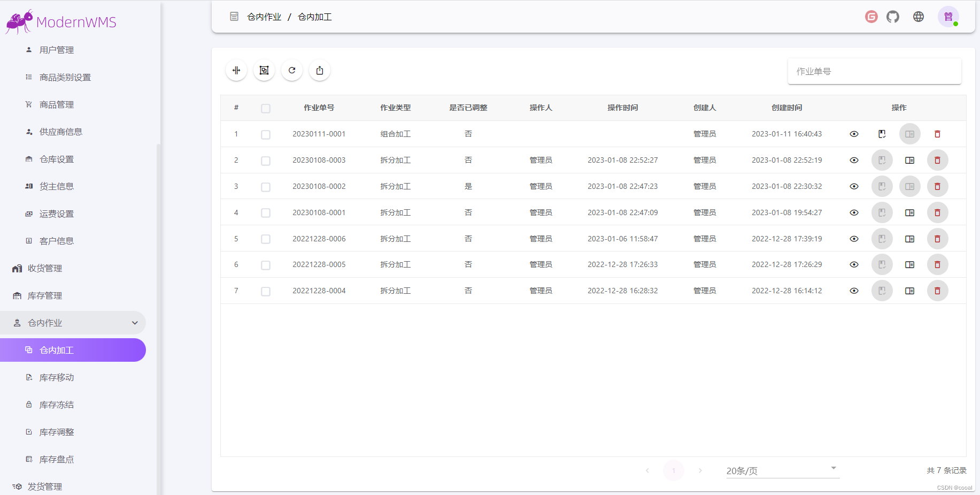Click the confirm adjust icon for 20230111-0001
Screen dimensions: 980x495
(x=882, y=134)
